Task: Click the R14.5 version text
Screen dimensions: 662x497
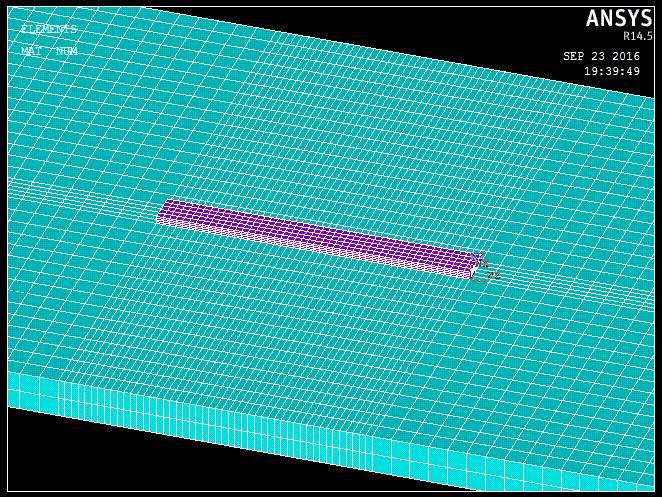Action: [x=638, y=36]
